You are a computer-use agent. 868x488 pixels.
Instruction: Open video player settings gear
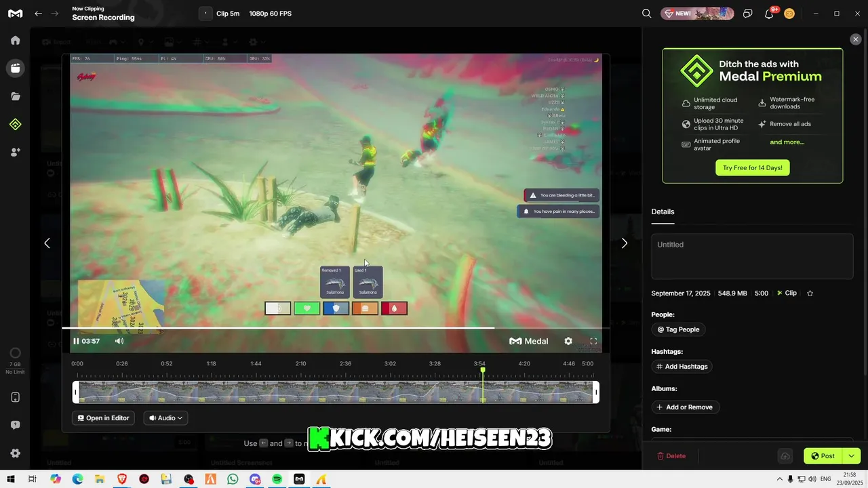point(568,341)
